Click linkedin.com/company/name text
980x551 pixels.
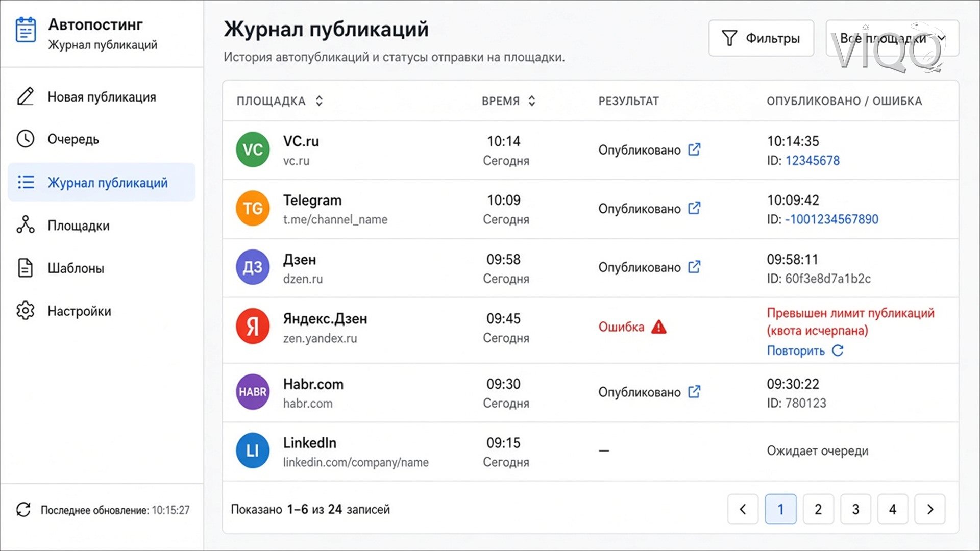[x=356, y=462]
